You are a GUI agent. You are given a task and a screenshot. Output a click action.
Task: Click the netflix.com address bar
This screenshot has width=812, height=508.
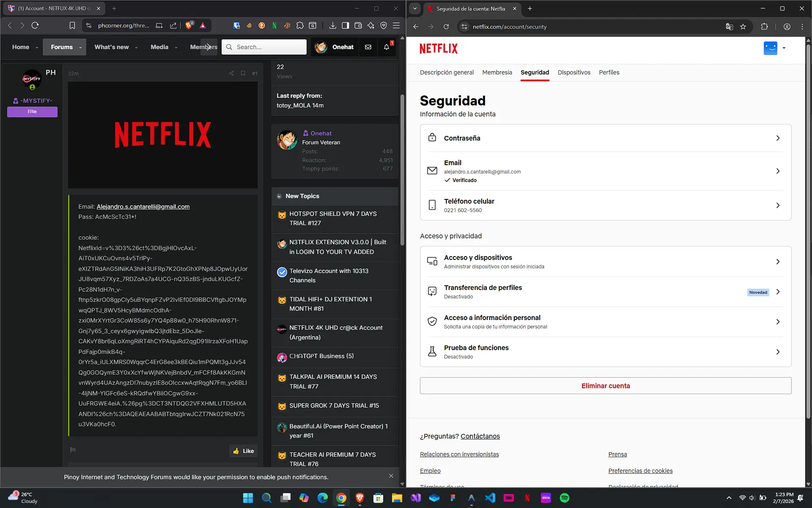point(592,27)
